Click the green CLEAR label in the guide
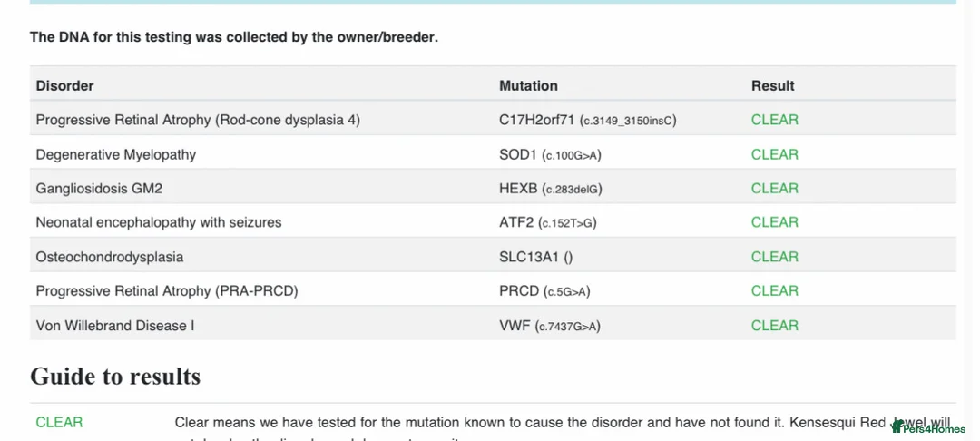 click(59, 422)
